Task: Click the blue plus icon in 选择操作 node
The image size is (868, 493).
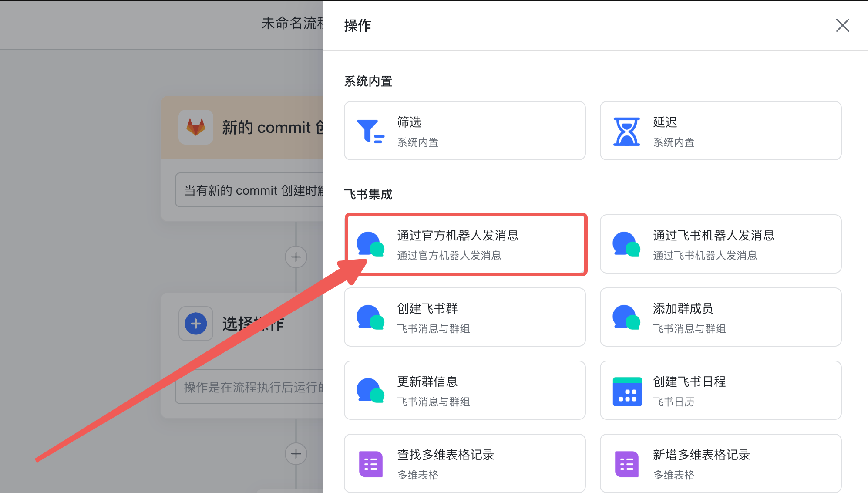Action: coord(196,324)
